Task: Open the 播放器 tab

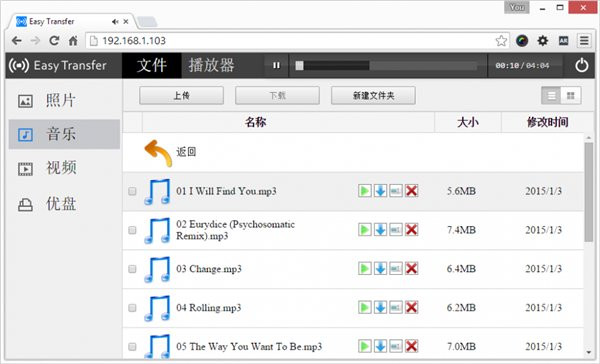Action: 211,65
